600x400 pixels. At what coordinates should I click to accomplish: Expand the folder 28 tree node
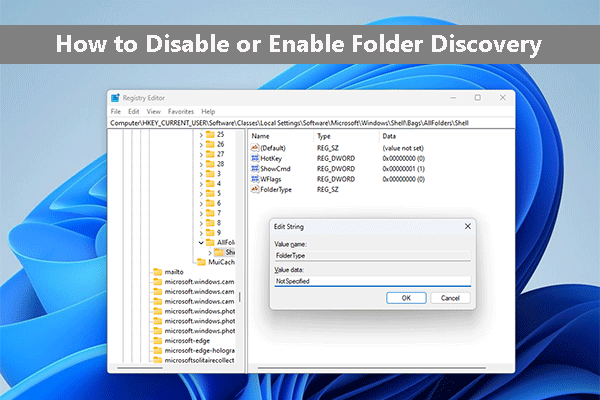coord(201,164)
